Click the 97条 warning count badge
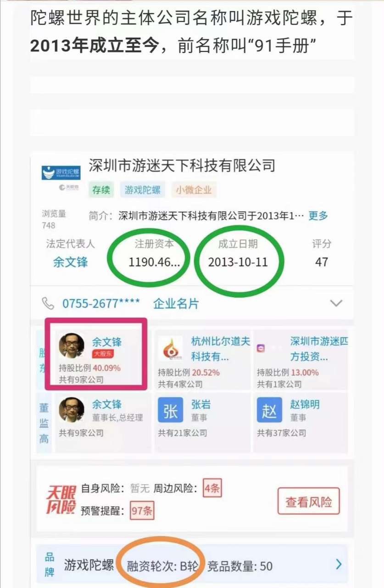Viewport: 384px width, 588px height. (x=142, y=510)
